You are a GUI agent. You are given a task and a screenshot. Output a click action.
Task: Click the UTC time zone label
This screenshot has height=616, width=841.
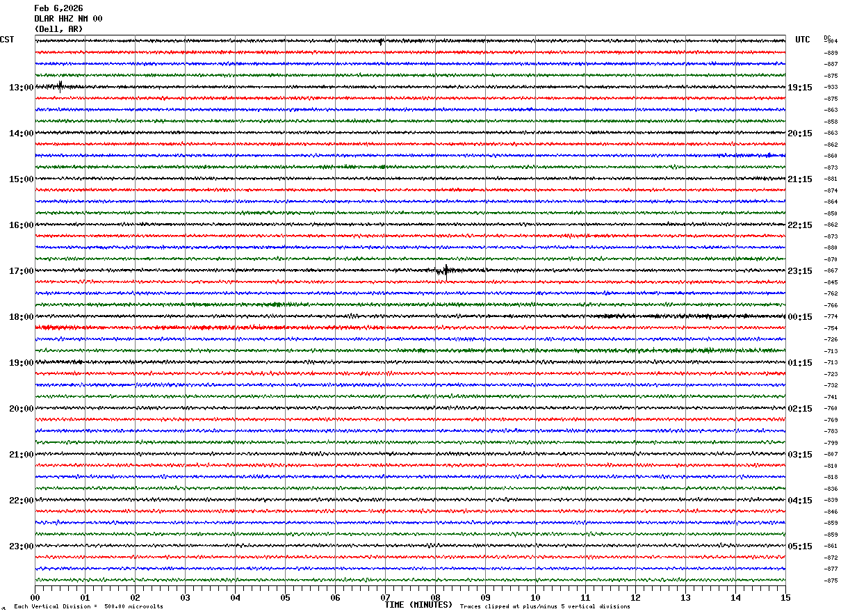(803, 40)
